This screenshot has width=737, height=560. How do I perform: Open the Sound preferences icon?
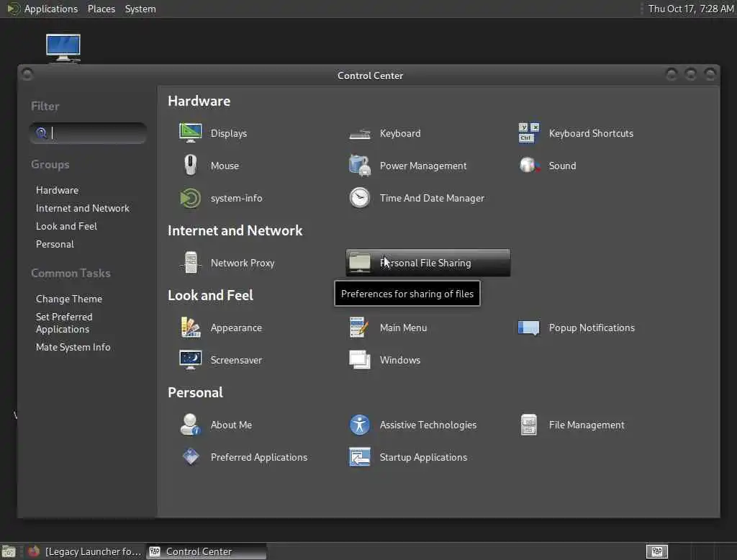(529, 165)
